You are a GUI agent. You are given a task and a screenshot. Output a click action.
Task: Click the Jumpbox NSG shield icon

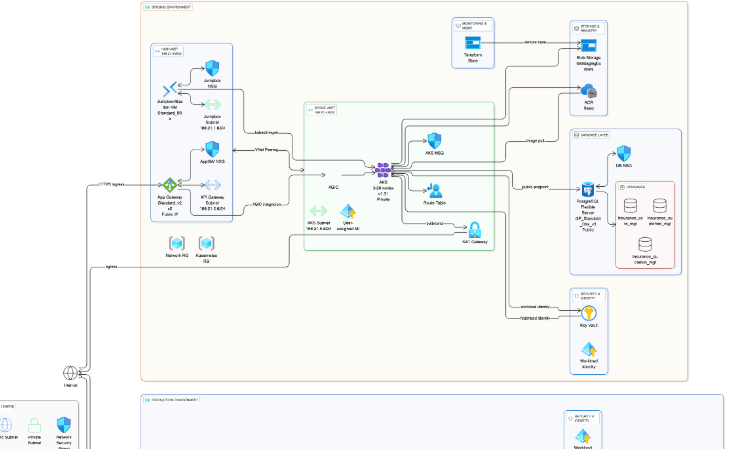211,65
